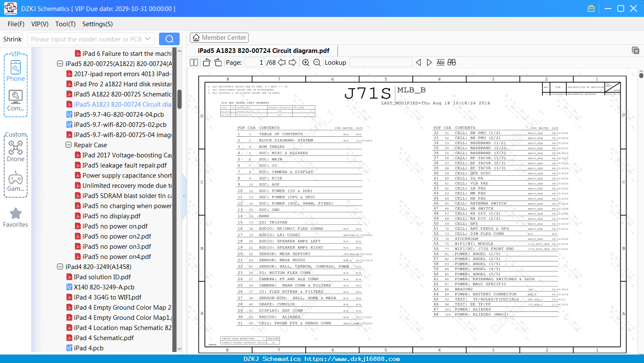Screen dimensions: 644x363
Task: Toggle the Abi whole-word match icon
Action: coord(440,63)
